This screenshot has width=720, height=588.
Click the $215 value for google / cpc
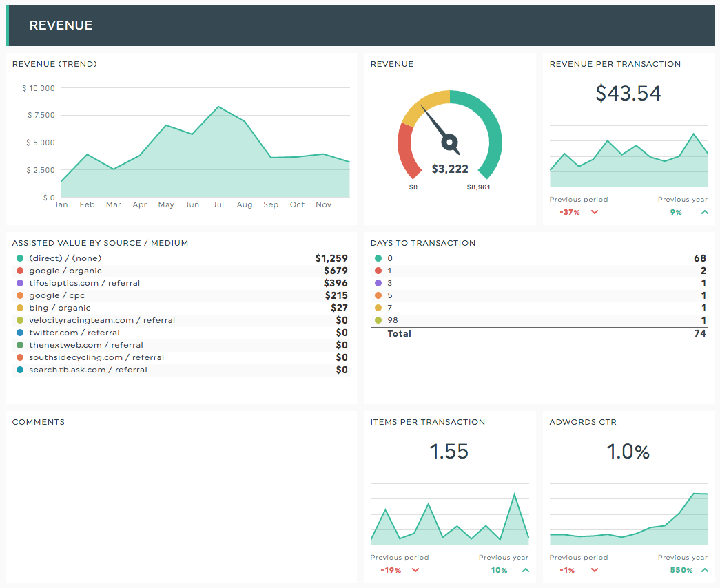337,295
